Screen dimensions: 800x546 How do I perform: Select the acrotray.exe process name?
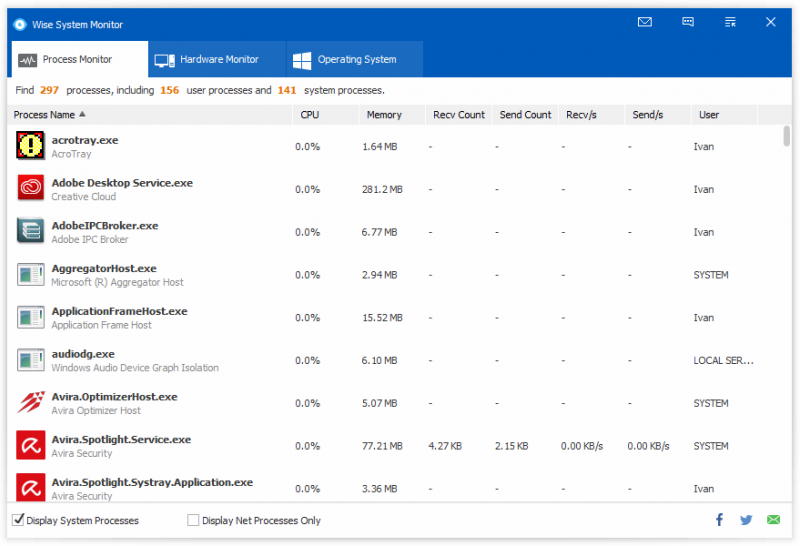(85, 140)
